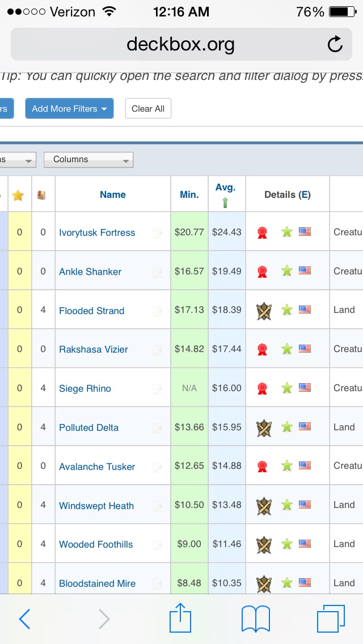363x644 pixels.
Task: Open Safari tabs overview icon
Action: [x=331, y=618]
